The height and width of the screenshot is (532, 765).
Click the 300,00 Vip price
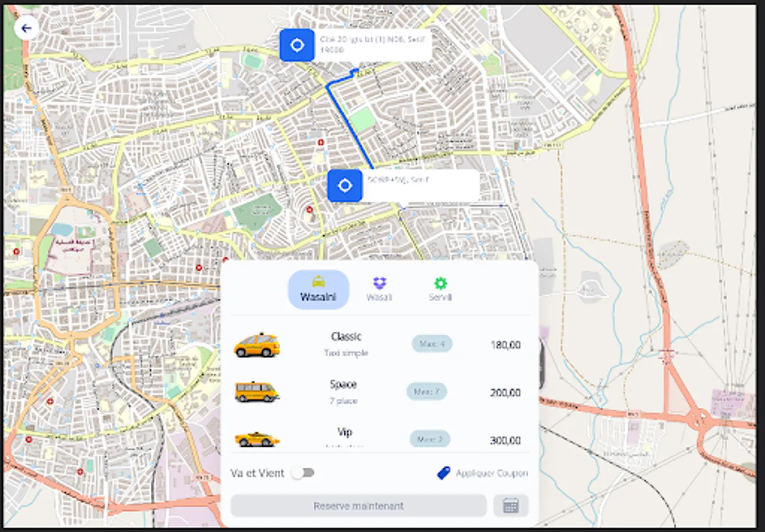click(x=505, y=440)
